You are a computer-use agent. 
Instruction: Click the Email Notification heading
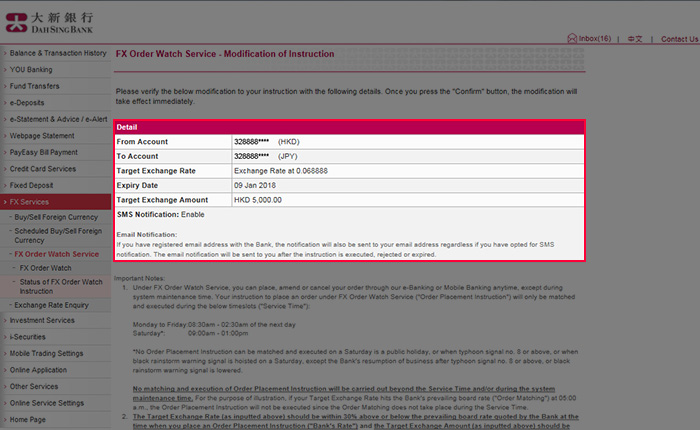click(x=146, y=234)
